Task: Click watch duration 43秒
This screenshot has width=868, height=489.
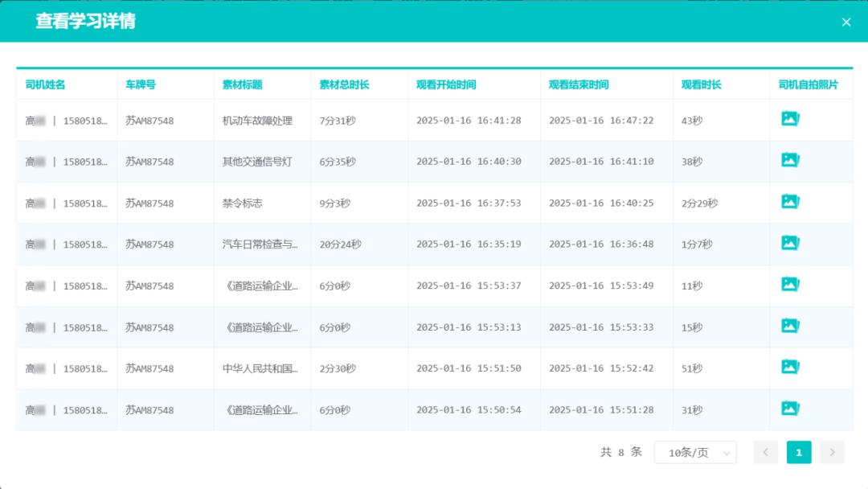Action: [x=692, y=120]
